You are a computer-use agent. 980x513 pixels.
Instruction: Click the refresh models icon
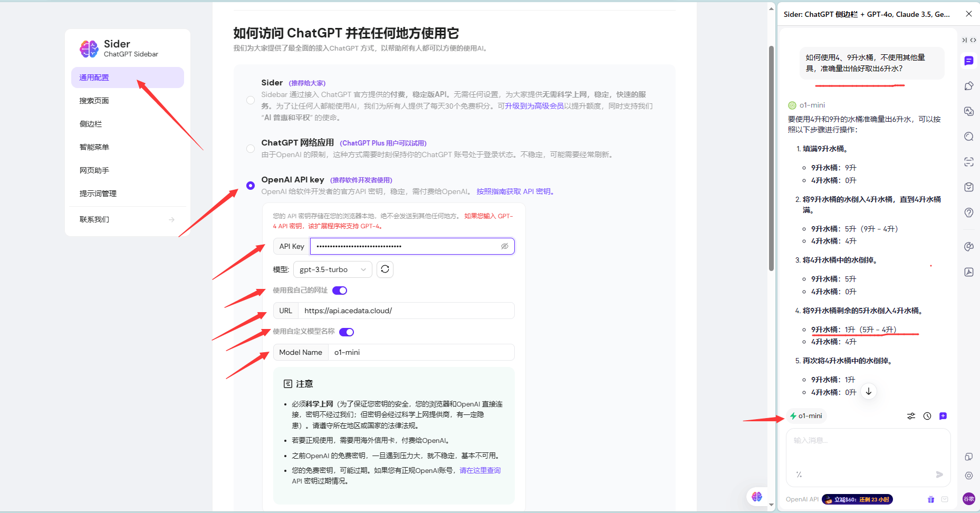tap(385, 269)
